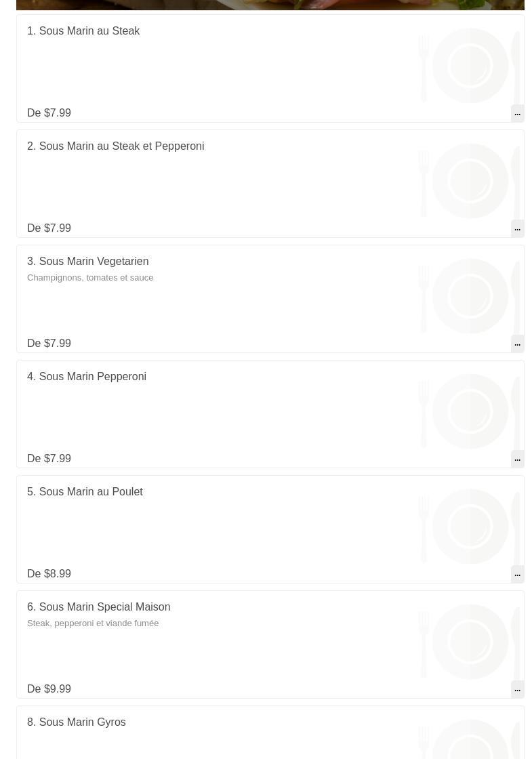Click the plate image for Sous Marin Special Maison
Screen dimensions: 532x759
470,642
